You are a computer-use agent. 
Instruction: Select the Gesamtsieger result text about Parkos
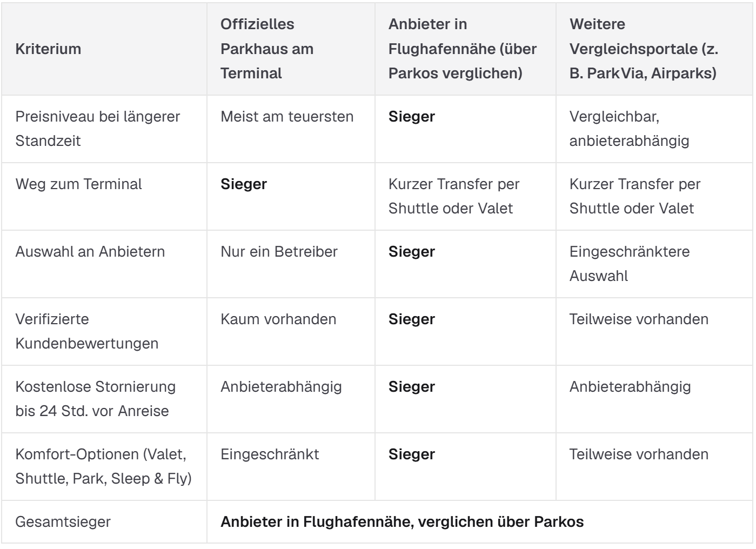pos(402,522)
